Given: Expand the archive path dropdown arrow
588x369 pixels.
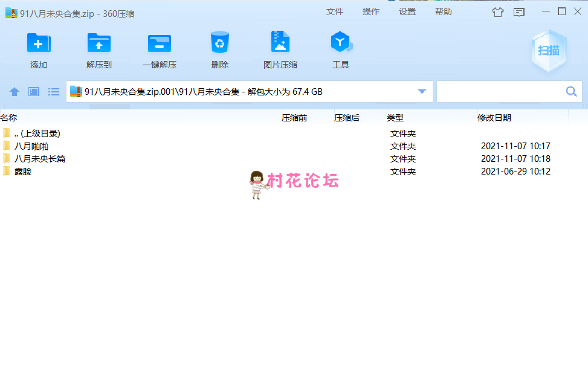Looking at the screenshot, I should click(422, 91).
